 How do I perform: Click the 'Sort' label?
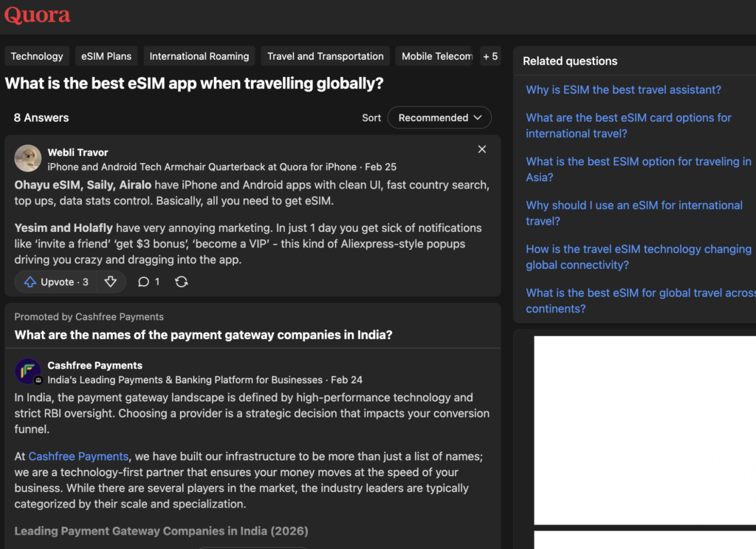[371, 117]
